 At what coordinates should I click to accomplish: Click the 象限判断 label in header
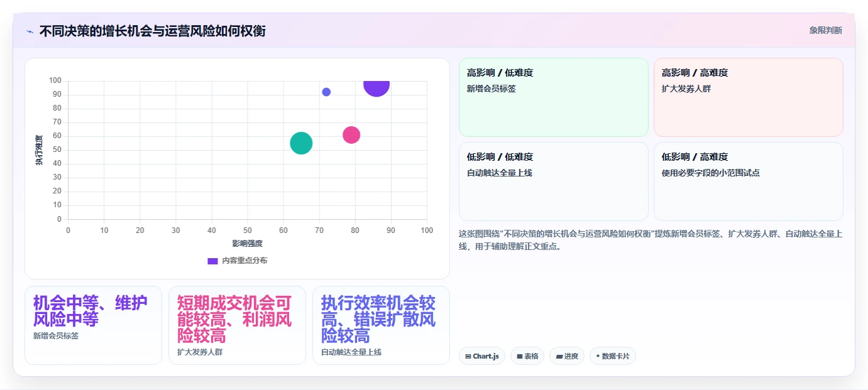point(825,30)
